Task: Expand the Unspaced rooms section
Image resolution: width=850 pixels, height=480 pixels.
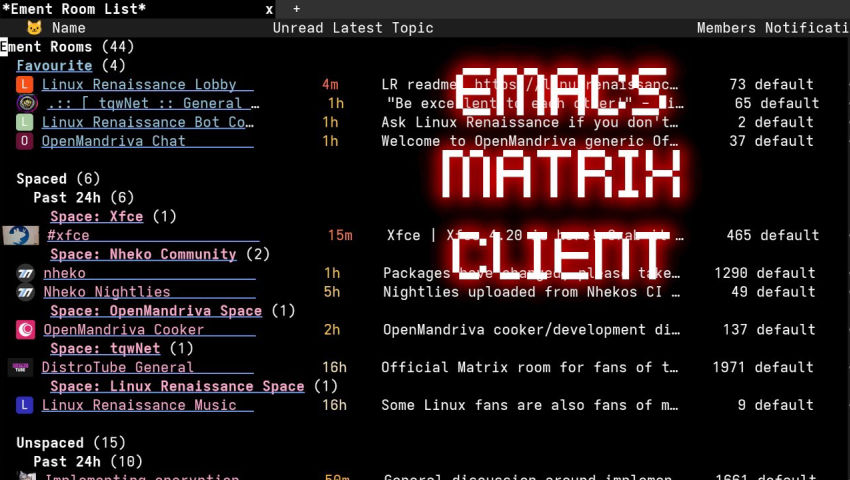Action: 50,443
